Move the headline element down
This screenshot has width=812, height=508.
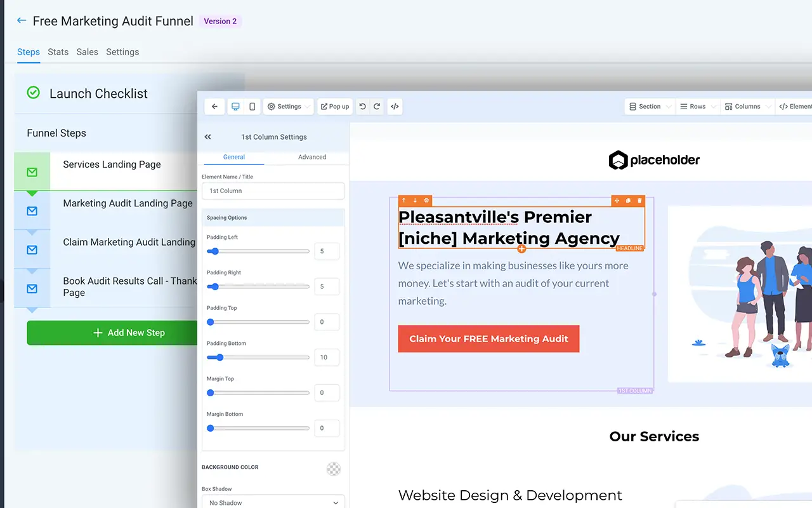tap(415, 201)
